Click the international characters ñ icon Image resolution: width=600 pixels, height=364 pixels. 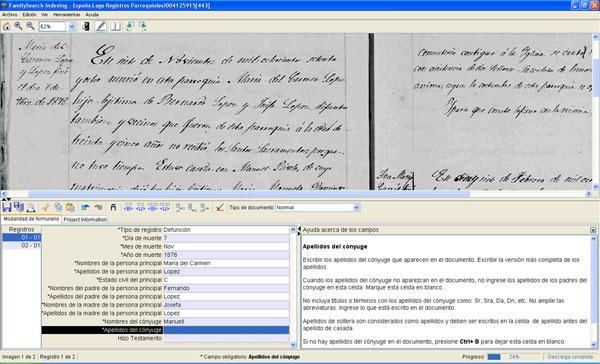pos(113,207)
